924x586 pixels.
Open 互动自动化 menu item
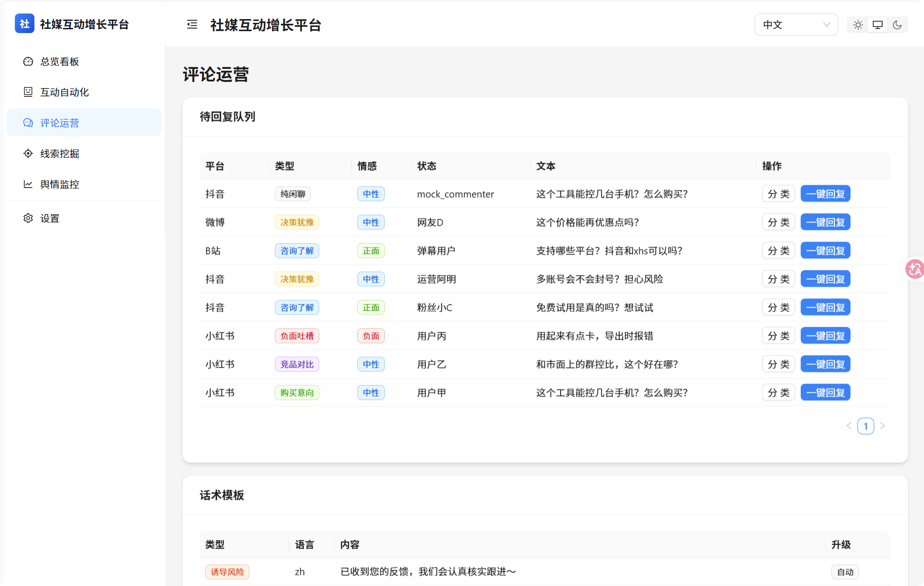pyautogui.click(x=84, y=92)
